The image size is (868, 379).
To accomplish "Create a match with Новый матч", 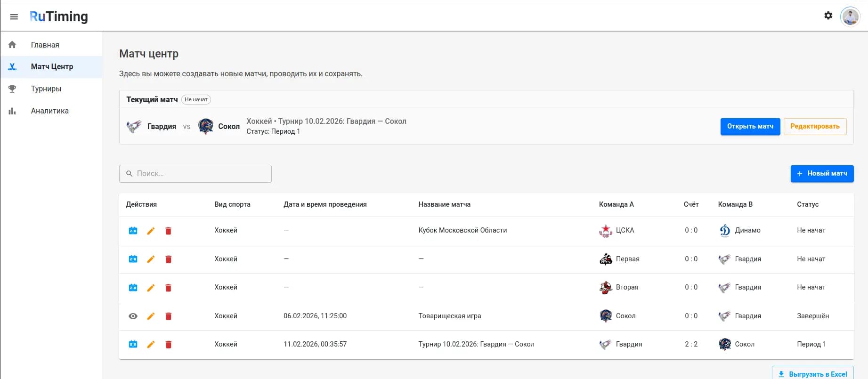I will pyautogui.click(x=822, y=173).
